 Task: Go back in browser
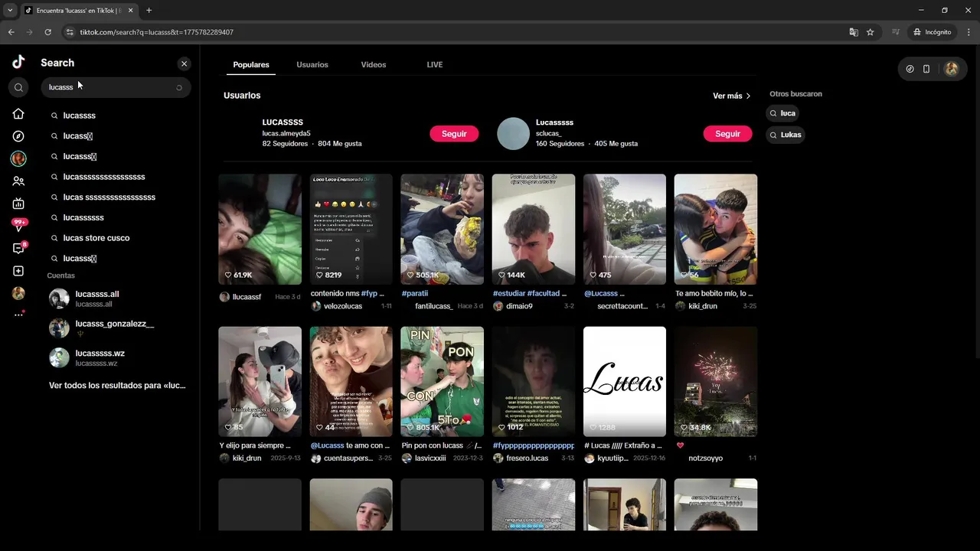(11, 32)
